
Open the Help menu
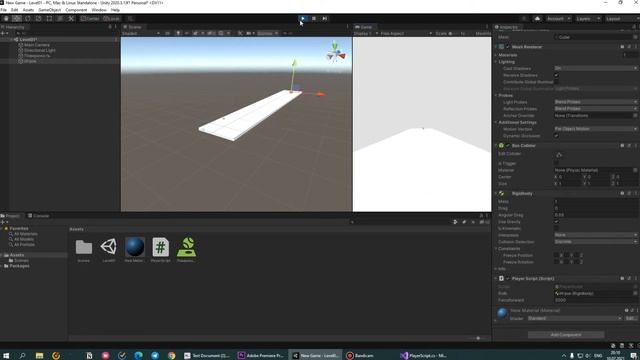click(116, 10)
